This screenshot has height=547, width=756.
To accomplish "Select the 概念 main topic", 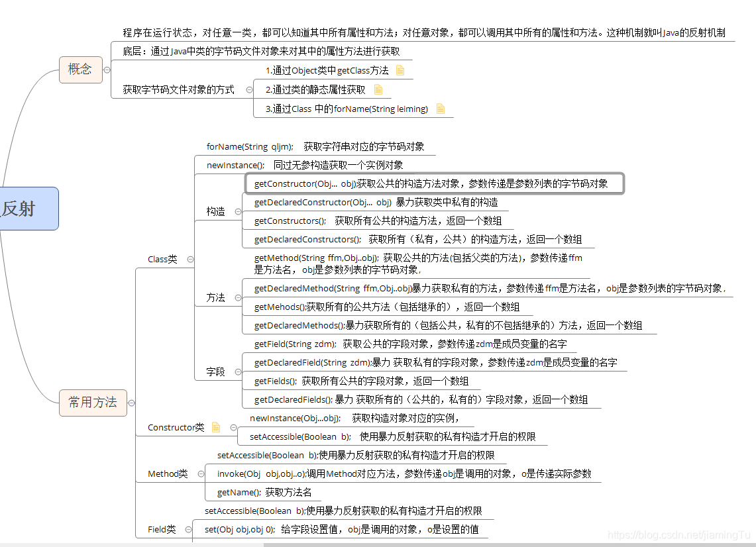I will pos(81,70).
